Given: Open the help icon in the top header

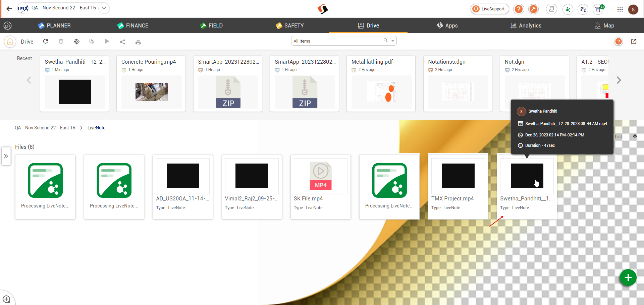Looking at the screenshot, I should tap(519, 9).
